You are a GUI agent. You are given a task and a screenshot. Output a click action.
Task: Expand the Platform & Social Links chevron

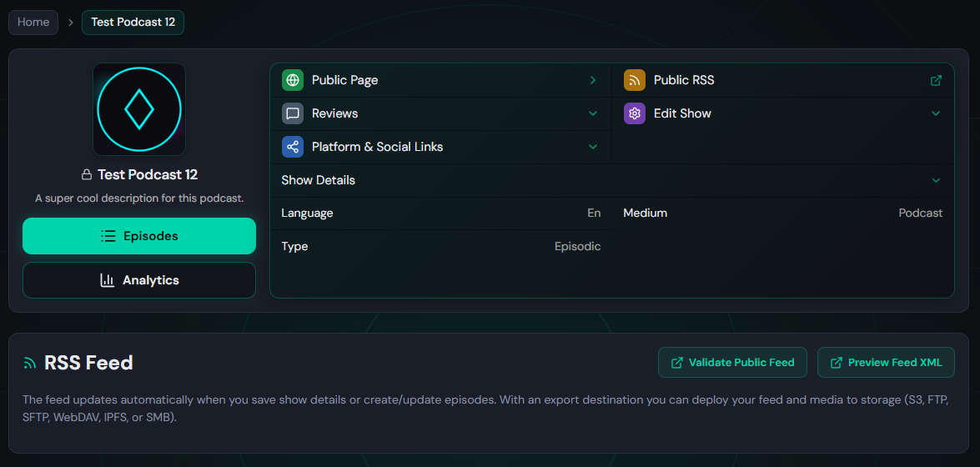[x=592, y=146]
